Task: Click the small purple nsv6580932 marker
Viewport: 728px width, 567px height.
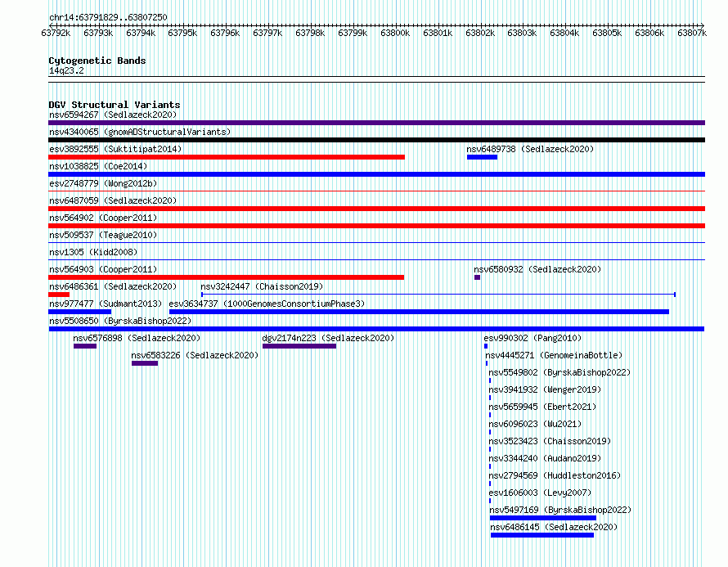Action: point(477,277)
